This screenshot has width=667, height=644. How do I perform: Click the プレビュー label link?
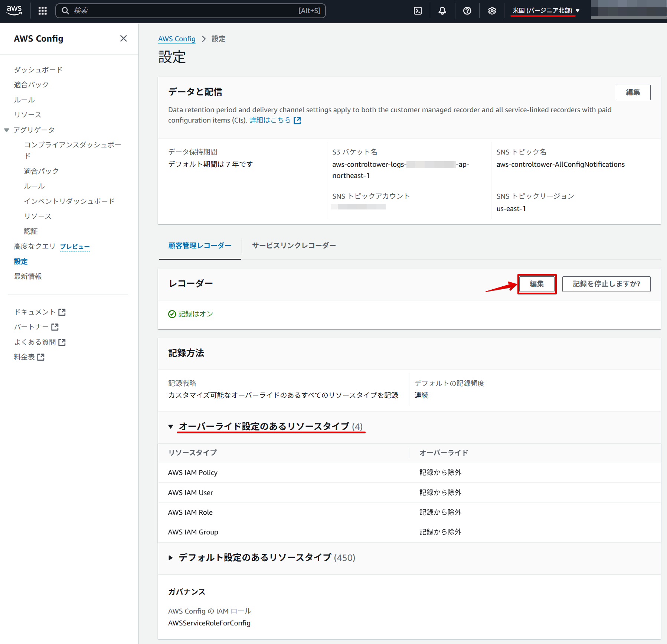tap(75, 247)
